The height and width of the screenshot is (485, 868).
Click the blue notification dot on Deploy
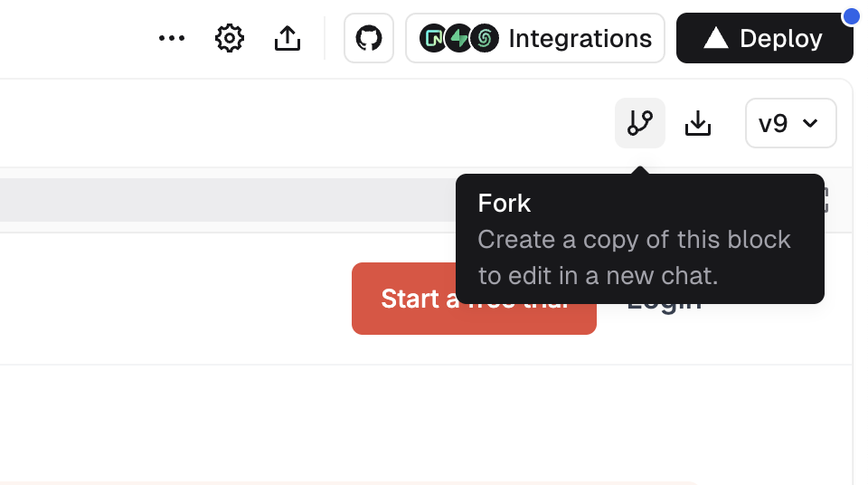coord(851,15)
